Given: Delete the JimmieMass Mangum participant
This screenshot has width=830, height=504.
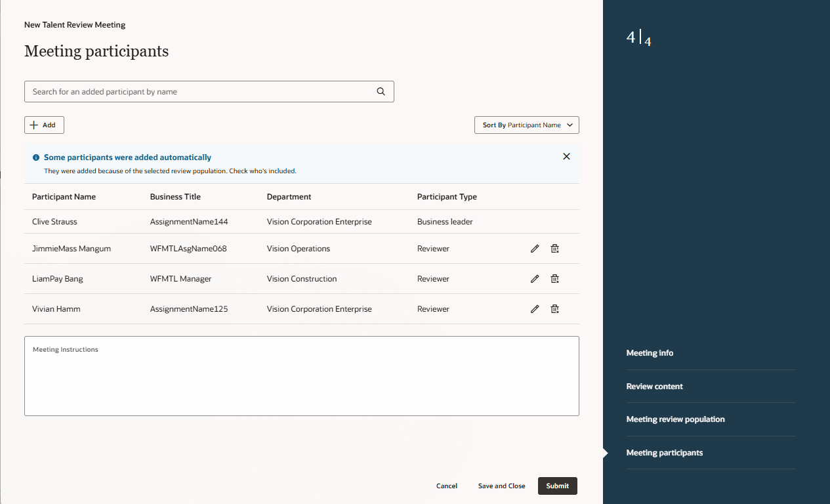Looking at the screenshot, I should 554,249.
